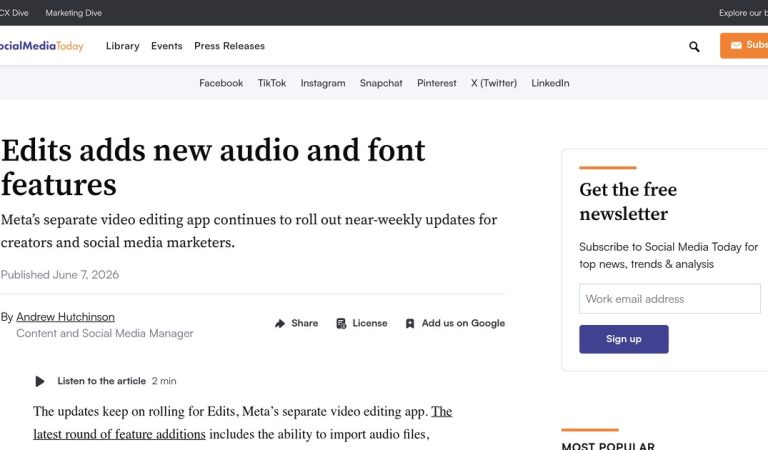
Task: Open Marketing Dive in top bar
Action: [73, 13]
